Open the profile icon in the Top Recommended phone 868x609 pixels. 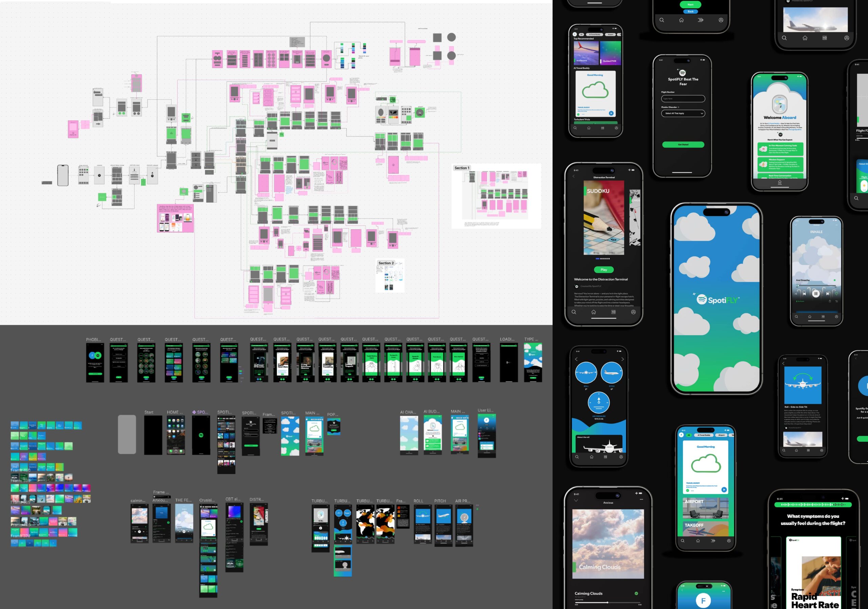[616, 128]
